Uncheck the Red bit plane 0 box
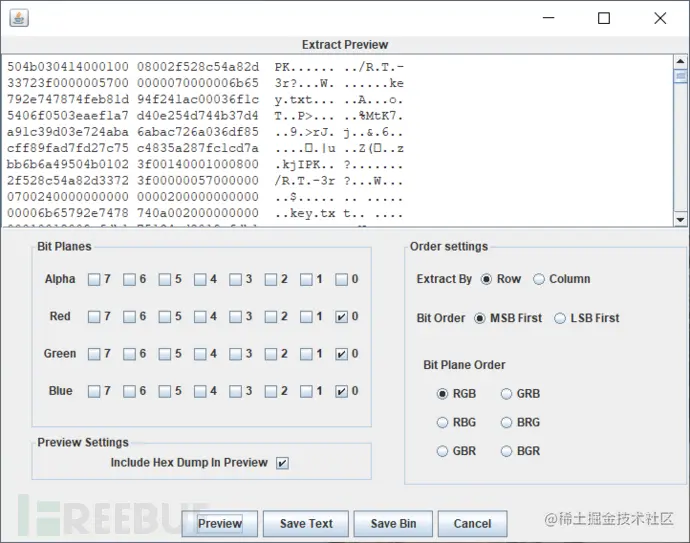 point(341,317)
